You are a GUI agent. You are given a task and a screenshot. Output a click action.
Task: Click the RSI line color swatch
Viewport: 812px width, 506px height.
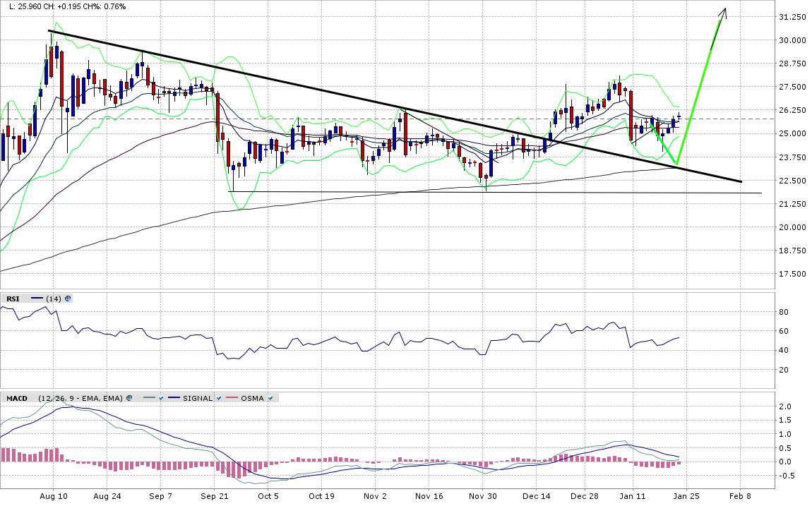[37, 298]
